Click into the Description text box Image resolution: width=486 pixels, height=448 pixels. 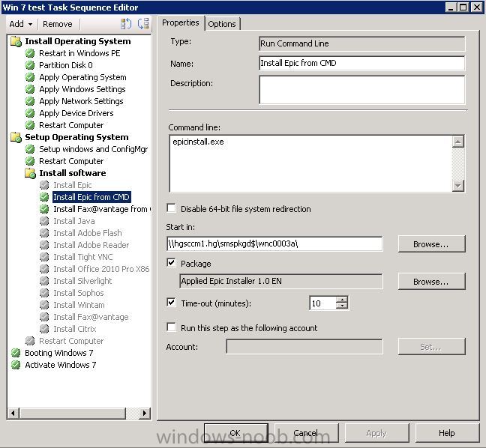pos(361,90)
